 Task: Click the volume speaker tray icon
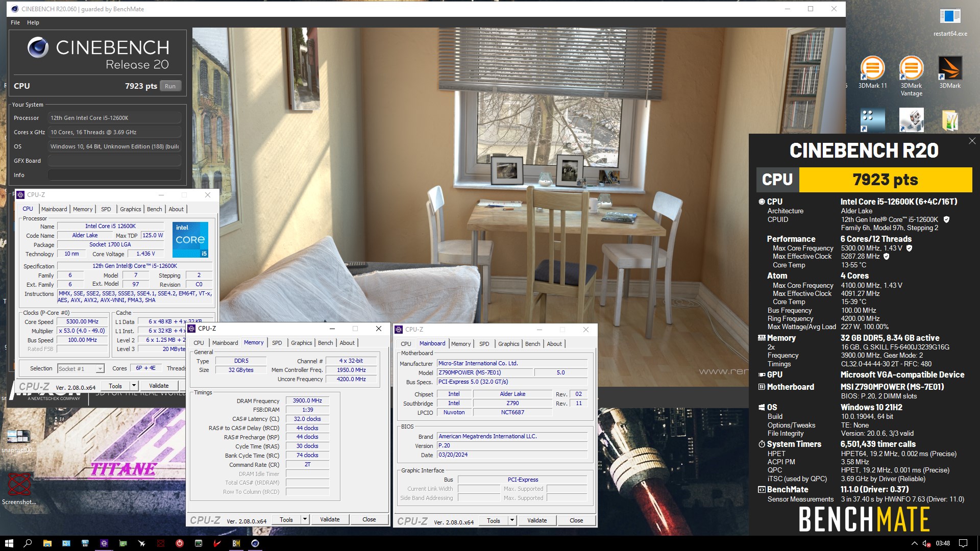pos(926,543)
